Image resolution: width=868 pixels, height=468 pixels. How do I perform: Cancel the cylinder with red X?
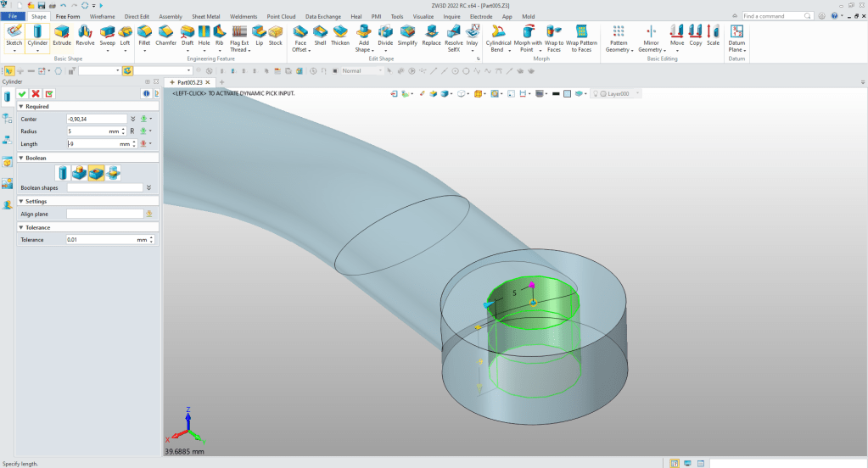click(36, 93)
